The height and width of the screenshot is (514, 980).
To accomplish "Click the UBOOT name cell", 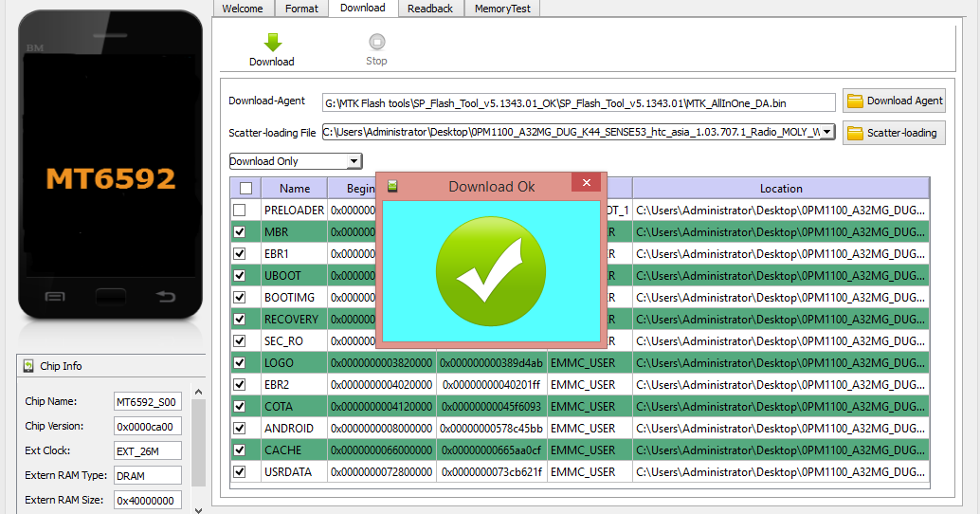I will [x=295, y=275].
